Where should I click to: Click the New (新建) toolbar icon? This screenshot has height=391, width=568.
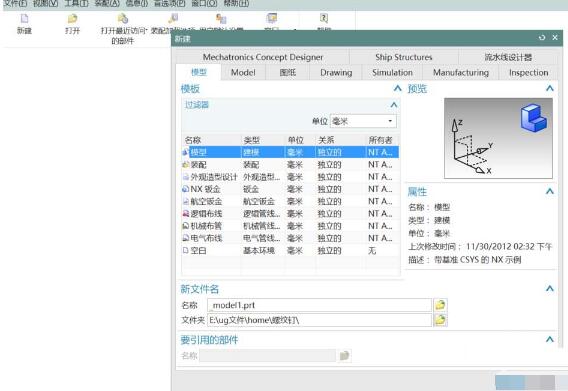click(x=24, y=18)
